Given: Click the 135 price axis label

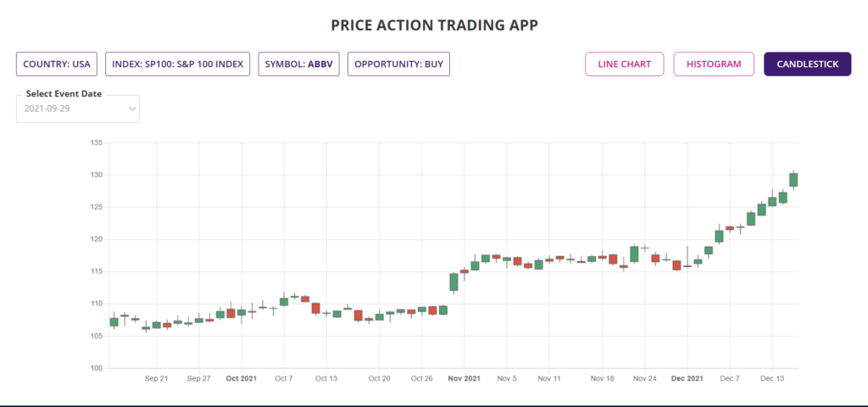Looking at the screenshot, I should 96,142.
